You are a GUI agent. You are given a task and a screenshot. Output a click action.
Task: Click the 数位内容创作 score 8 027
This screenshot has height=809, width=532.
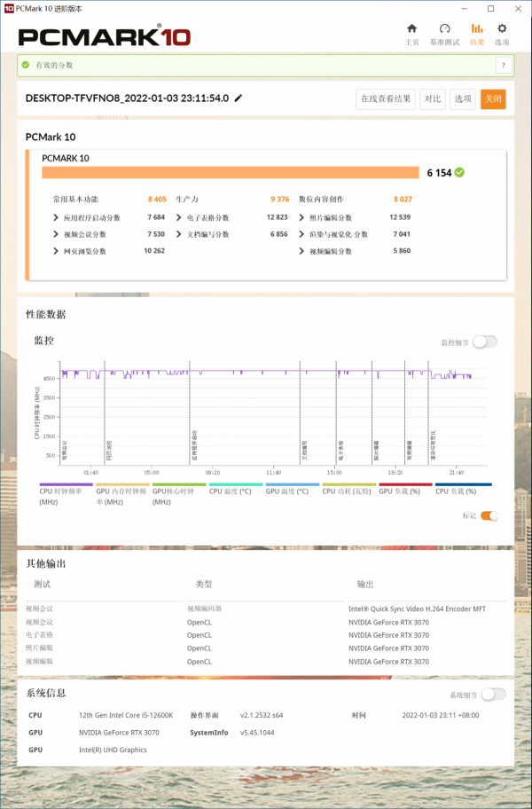point(403,200)
